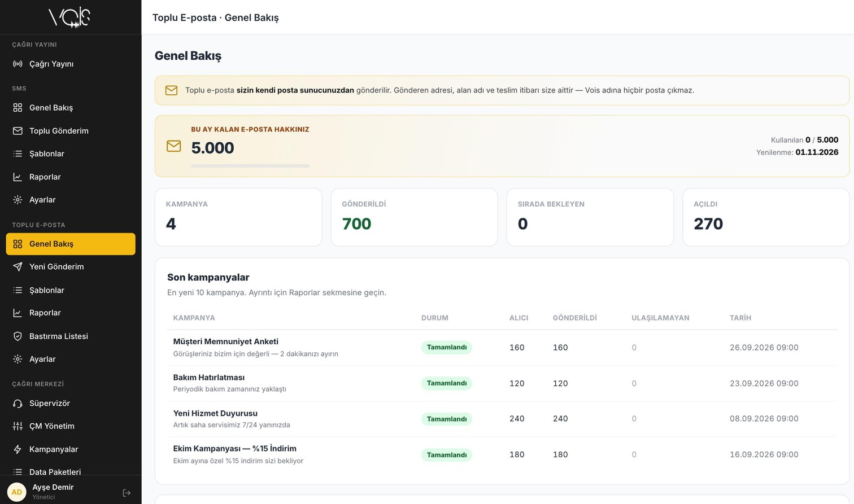Click the logout icon next to Ayşe Demir

click(127, 493)
